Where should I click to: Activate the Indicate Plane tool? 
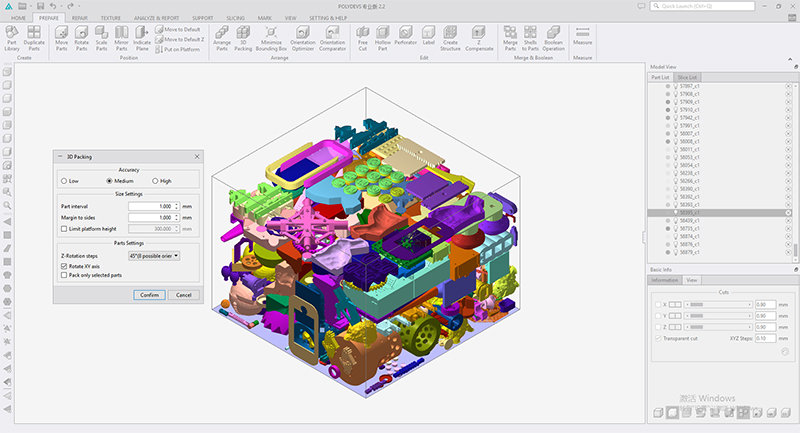(x=142, y=38)
